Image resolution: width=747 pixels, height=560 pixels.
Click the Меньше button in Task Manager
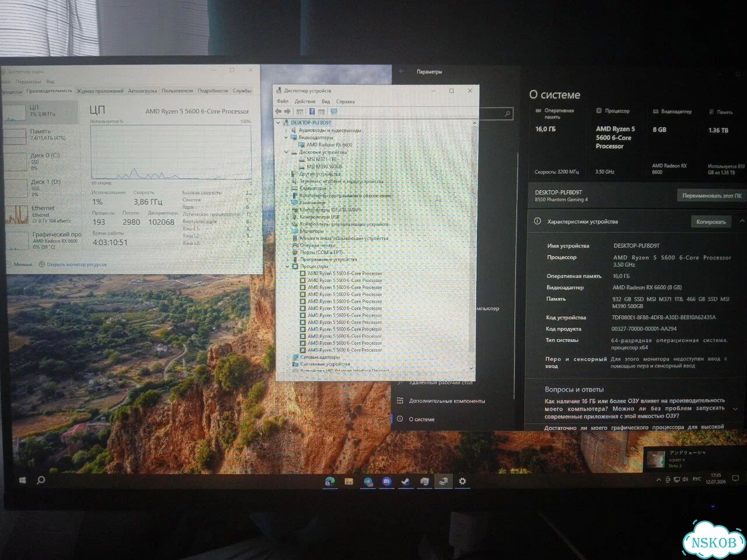click(19, 264)
